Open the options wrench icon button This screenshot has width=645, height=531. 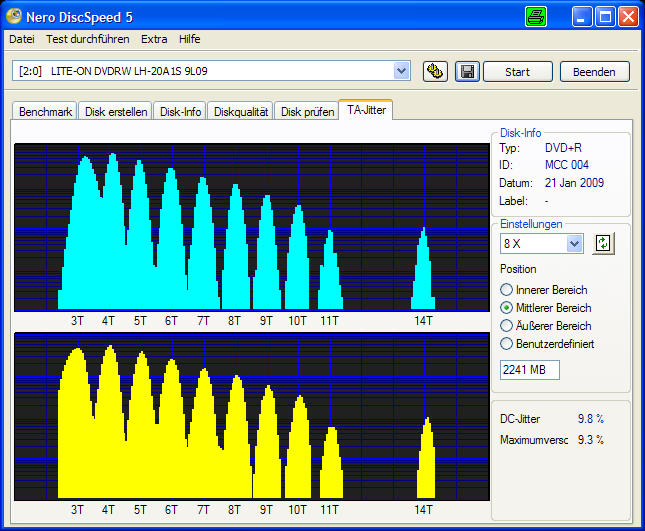(x=435, y=72)
